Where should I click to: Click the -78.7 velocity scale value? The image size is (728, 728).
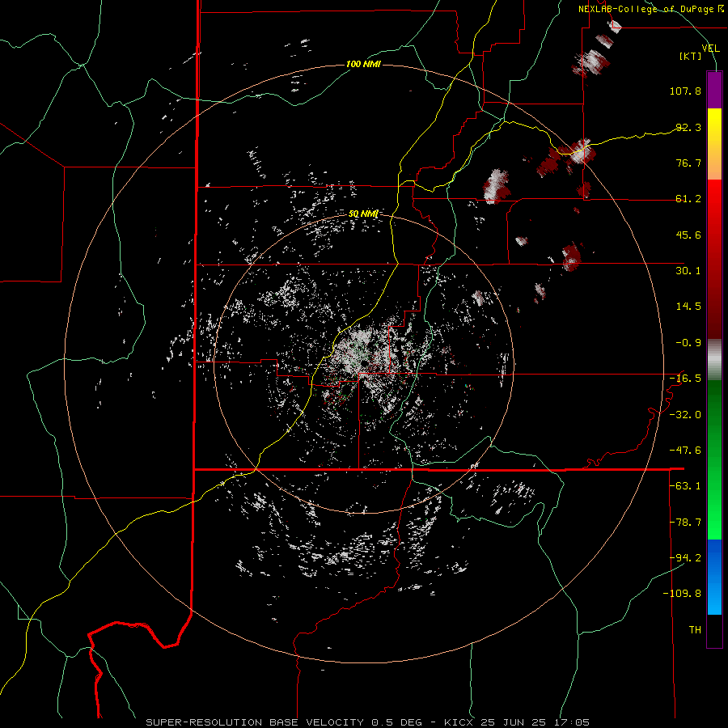(685, 523)
